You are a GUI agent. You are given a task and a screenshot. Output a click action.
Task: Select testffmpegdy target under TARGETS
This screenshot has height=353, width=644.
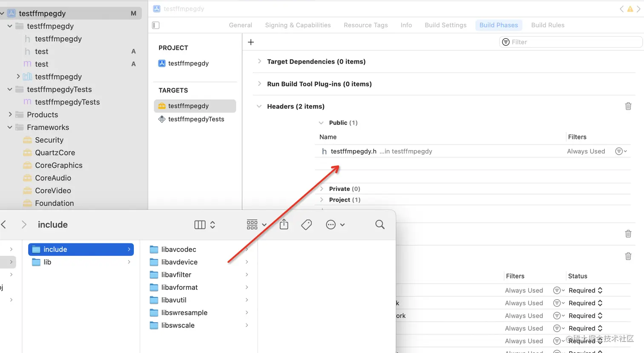point(195,106)
